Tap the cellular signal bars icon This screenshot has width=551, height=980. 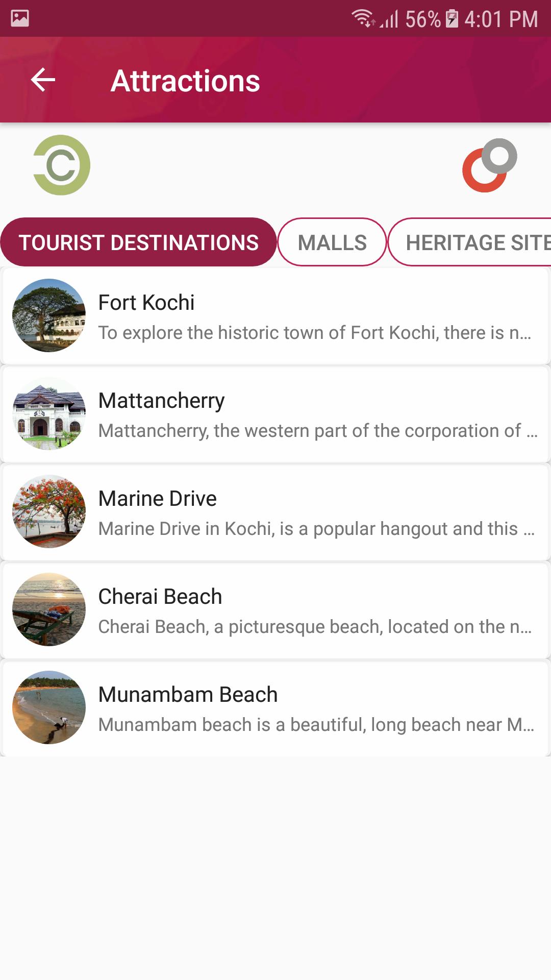tap(390, 19)
